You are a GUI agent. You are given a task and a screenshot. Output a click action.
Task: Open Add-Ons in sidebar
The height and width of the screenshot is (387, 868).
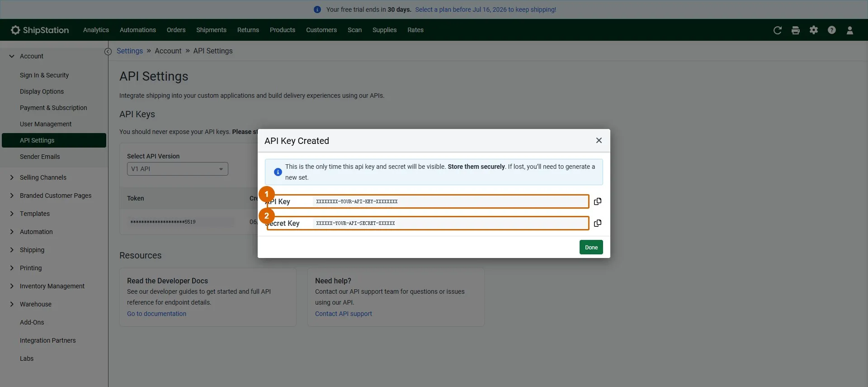(x=32, y=322)
